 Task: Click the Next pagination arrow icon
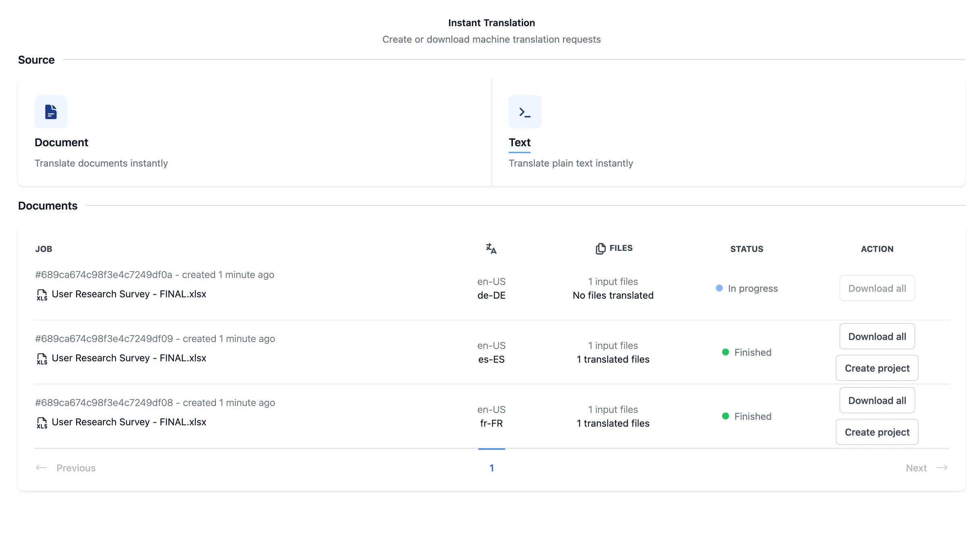(x=942, y=467)
